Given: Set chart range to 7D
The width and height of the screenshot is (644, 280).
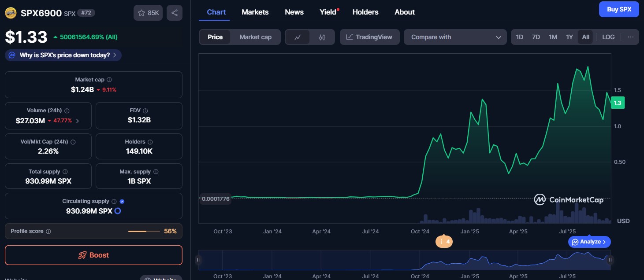Looking at the screenshot, I should point(536,37).
